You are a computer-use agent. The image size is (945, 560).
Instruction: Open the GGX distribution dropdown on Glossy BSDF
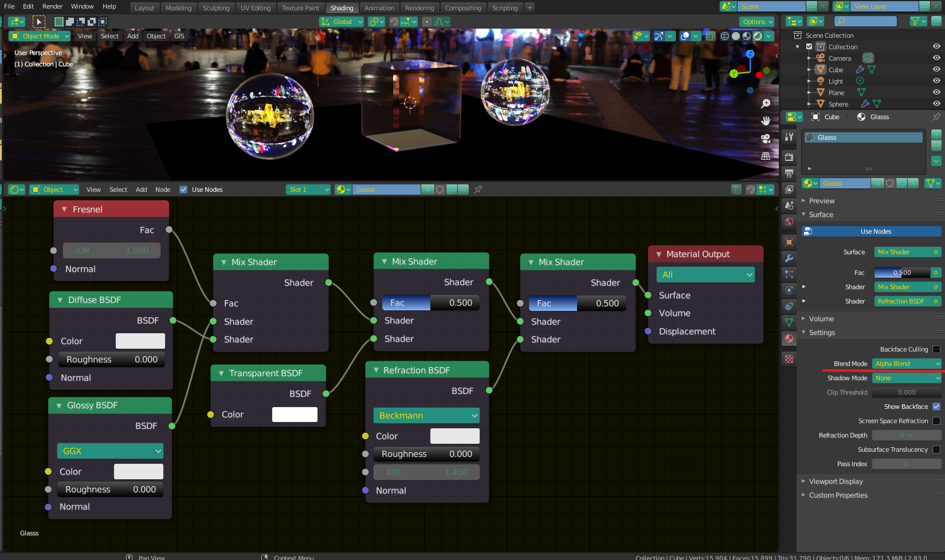(110, 451)
